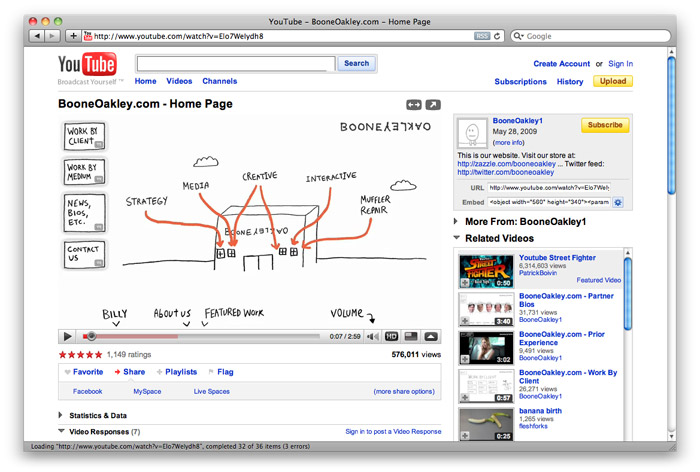Open the Home navigation link
This screenshot has width=700, height=472.
tap(146, 81)
